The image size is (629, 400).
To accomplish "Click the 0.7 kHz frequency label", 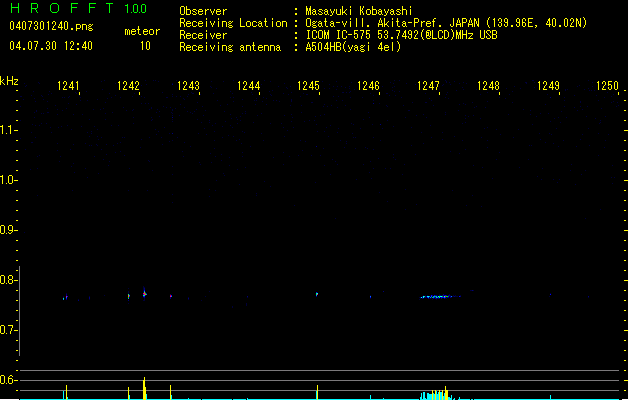I will pos(8,330).
